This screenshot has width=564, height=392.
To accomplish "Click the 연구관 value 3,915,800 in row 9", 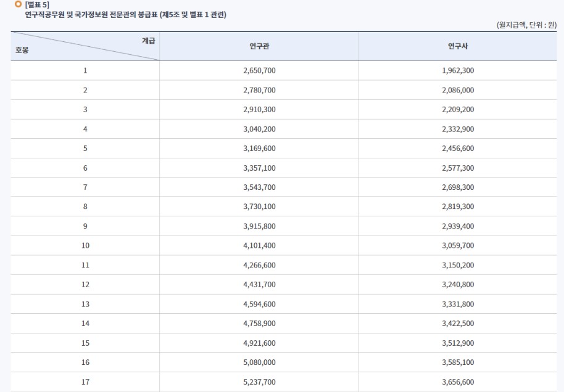I will (x=259, y=226).
